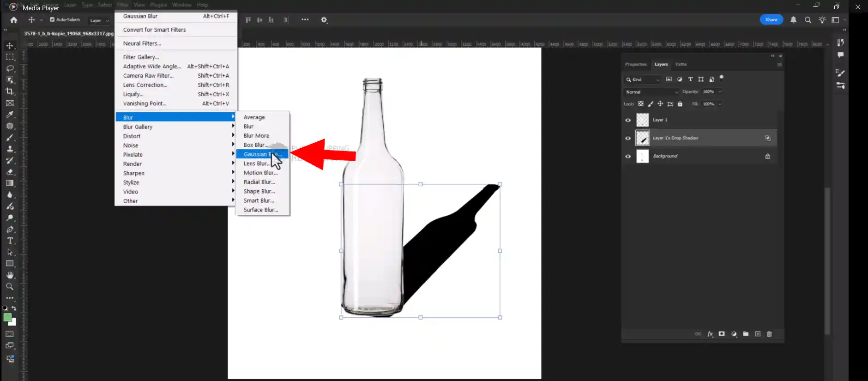Toggle lock all padlock icon

coord(680,104)
